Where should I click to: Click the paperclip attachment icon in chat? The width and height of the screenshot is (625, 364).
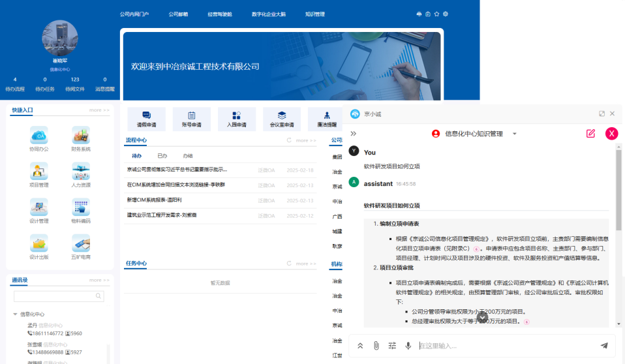coord(376,346)
